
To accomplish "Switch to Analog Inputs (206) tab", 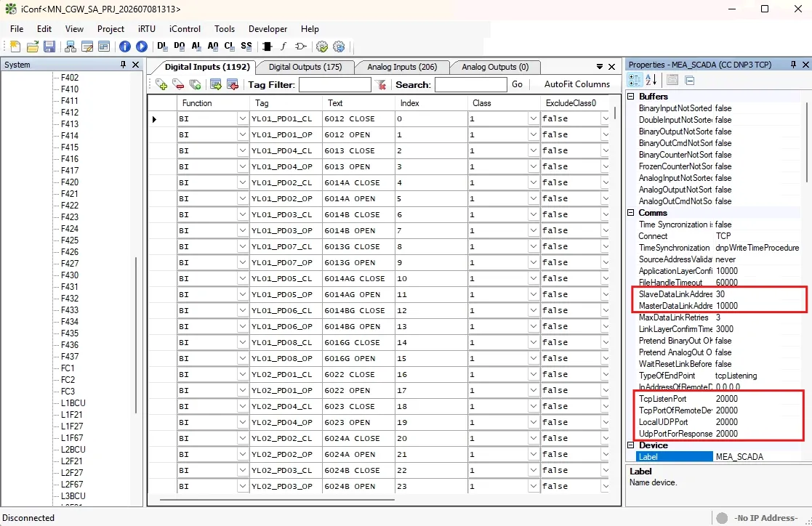I will click(x=402, y=68).
